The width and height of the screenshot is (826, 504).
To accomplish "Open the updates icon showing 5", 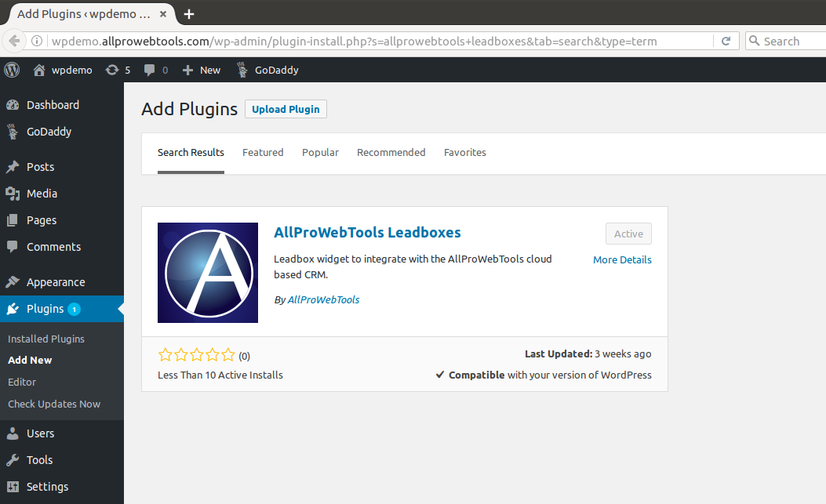I will pos(118,70).
